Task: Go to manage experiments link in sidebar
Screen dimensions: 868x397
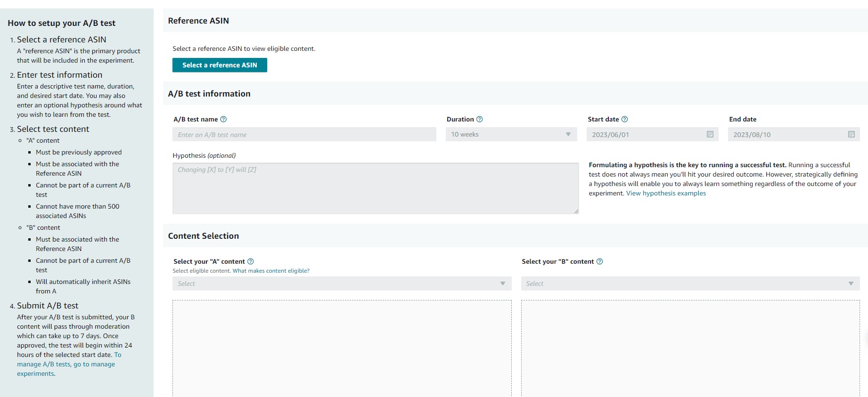Action: 66,365
